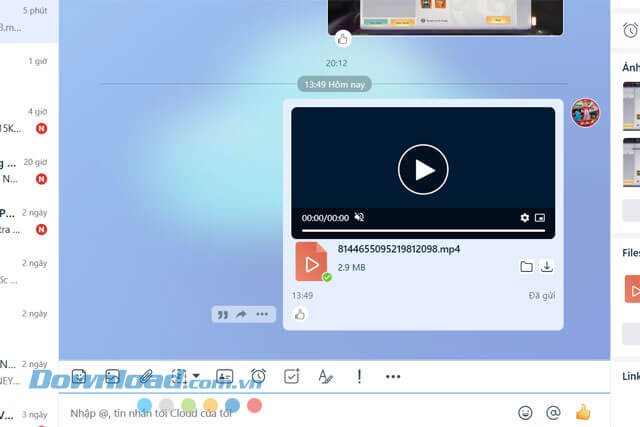This screenshot has width=640, height=427.
Task: Unmute the video sound icon
Action: tap(359, 217)
